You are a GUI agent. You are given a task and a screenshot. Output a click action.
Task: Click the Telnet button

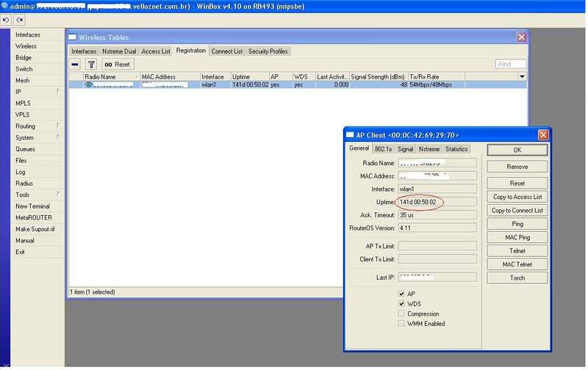tap(517, 251)
